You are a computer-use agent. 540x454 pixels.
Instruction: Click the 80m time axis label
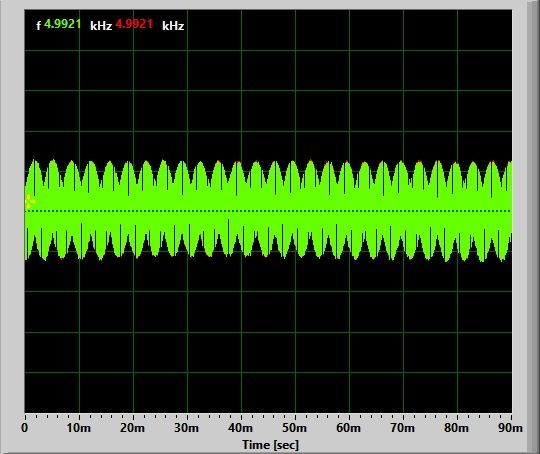[456, 428]
